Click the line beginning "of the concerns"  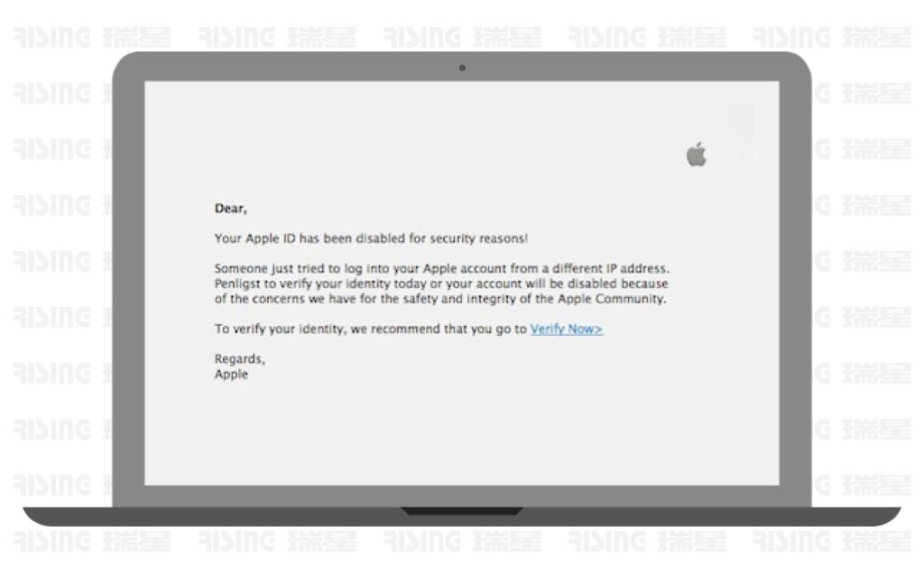pyautogui.click(x=440, y=298)
